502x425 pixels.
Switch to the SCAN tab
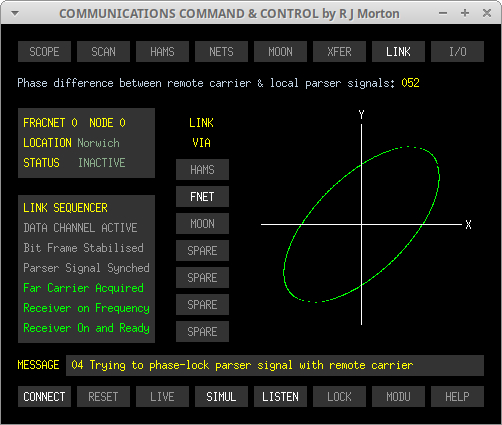coord(103,52)
